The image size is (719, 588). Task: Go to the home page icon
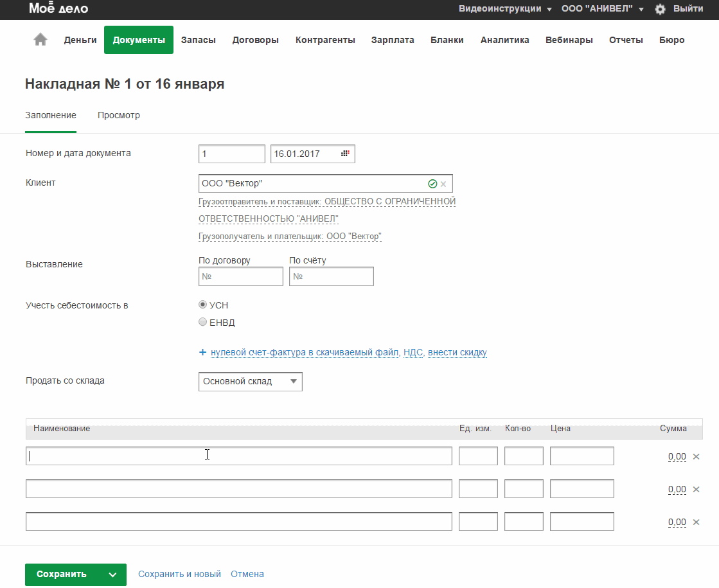[40, 40]
